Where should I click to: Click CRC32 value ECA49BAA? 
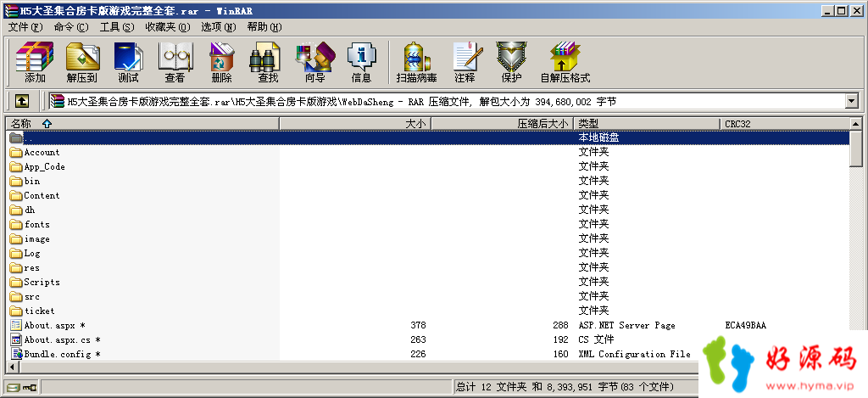click(x=746, y=325)
